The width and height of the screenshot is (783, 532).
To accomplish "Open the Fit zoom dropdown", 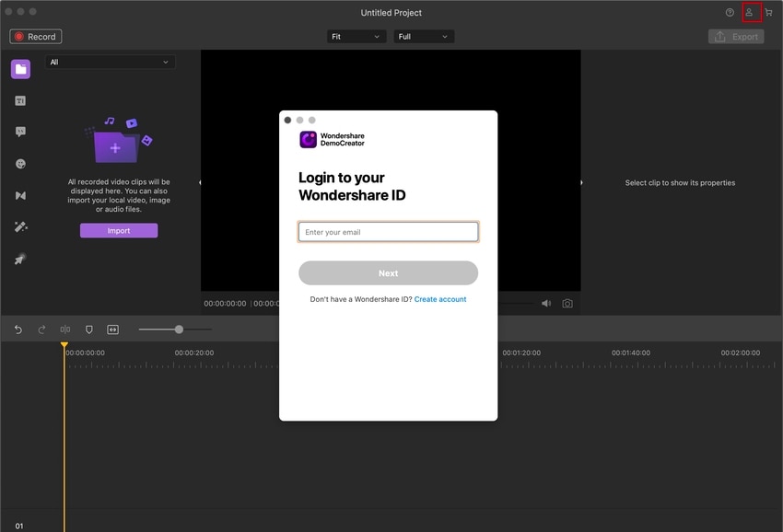I will (356, 37).
